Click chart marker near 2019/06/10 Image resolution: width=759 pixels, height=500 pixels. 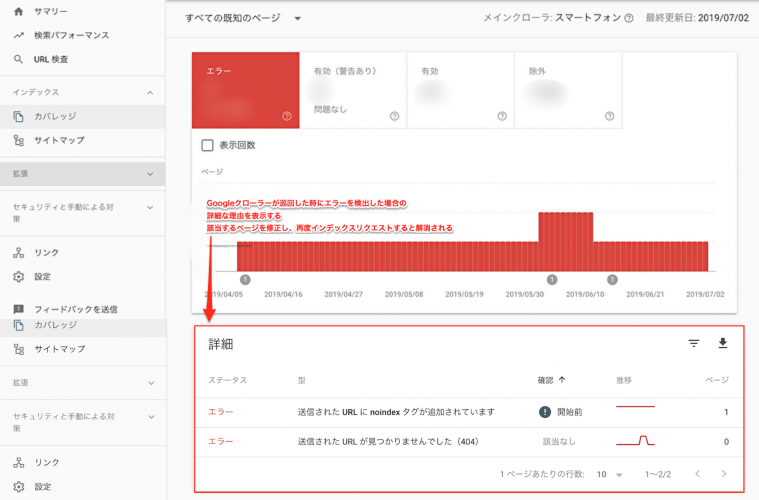click(612, 279)
